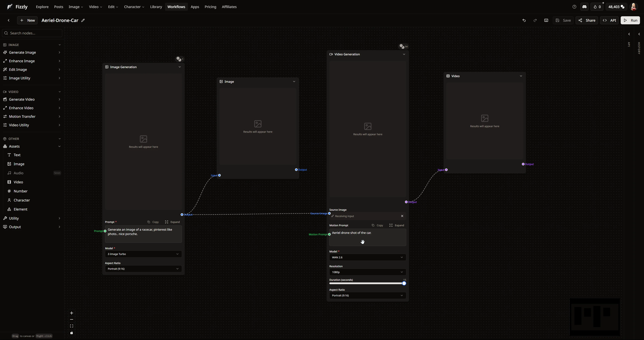Open the Pricing menu item
The height and width of the screenshot is (340, 644).
coord(210,7)
